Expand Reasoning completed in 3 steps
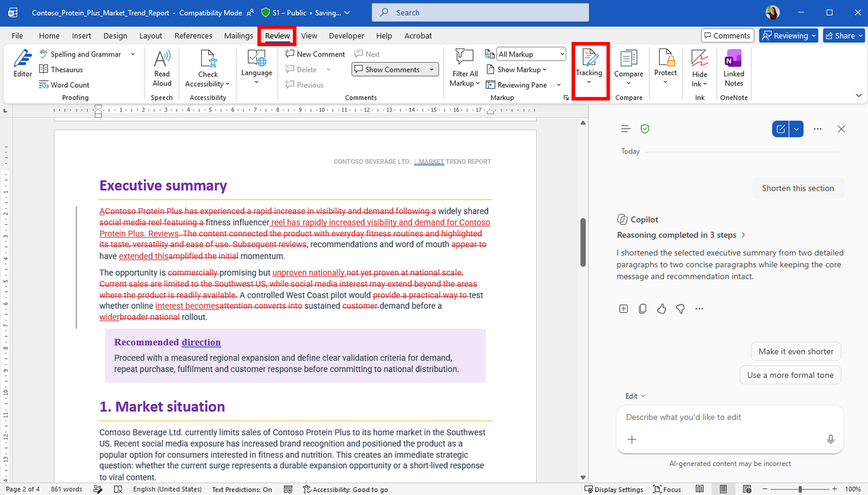 (x=681, y=235)
